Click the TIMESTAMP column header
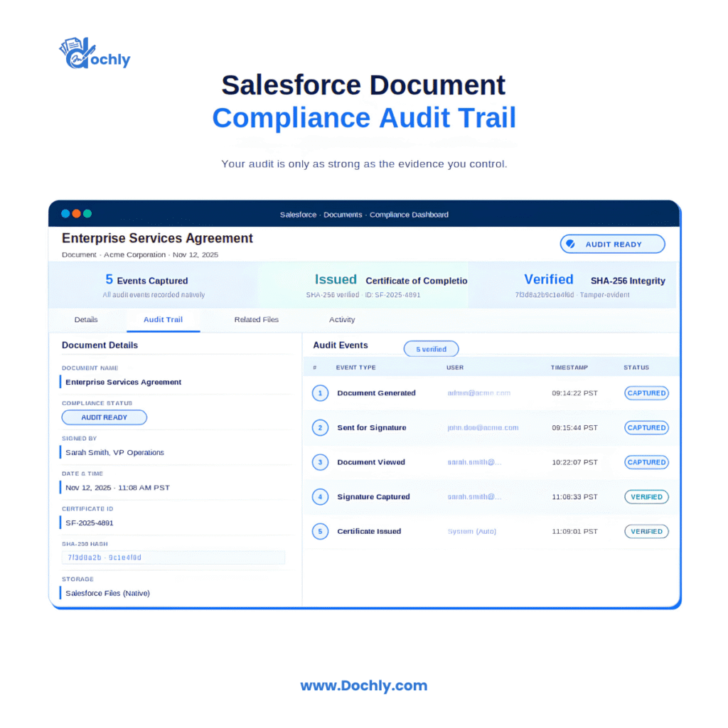Image resolution: width=728 pixels, height=728 pixels. [569, 368]
